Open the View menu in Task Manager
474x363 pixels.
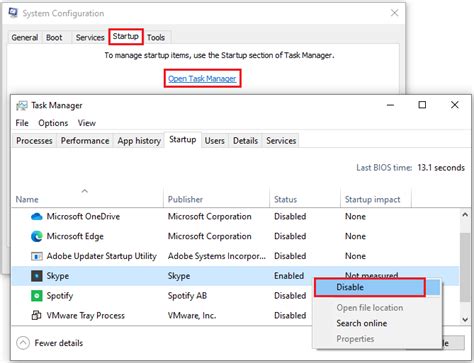pyautogui.click(x=87, y=123)
